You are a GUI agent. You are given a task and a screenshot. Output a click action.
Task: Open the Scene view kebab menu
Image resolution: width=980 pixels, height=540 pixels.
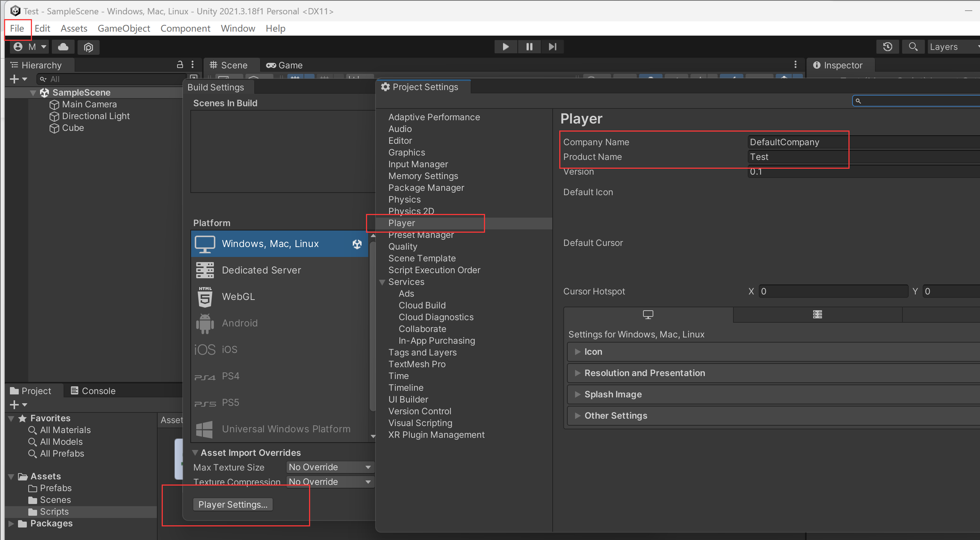[x=796, y=64]
